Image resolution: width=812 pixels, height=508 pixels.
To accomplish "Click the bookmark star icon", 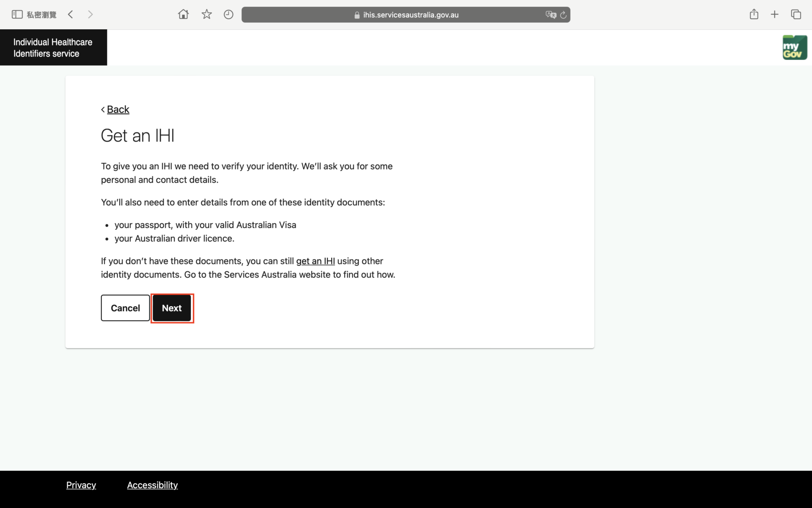I will (x=206, y=14).
